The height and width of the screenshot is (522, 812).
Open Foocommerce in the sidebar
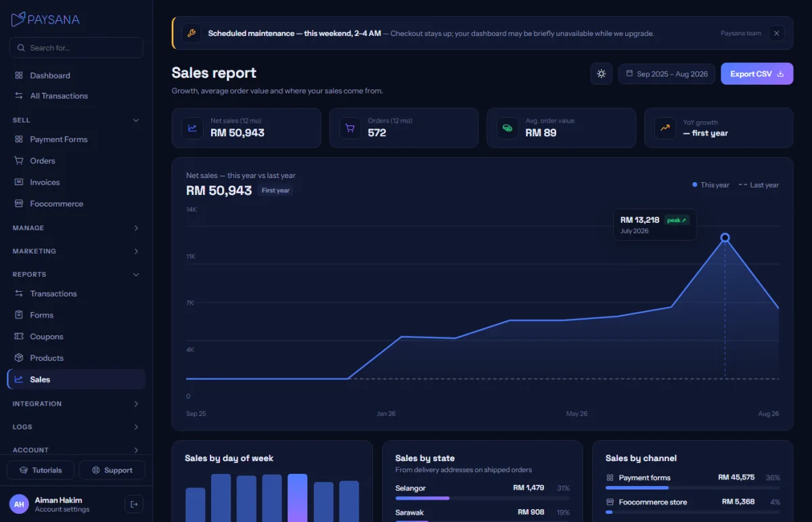(76, 203)
